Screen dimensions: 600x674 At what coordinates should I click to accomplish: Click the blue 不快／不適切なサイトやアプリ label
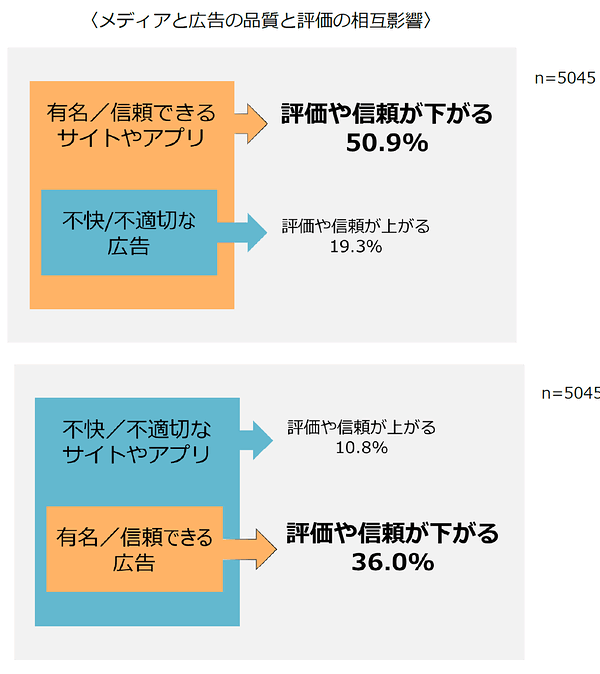(x=137, y=441)
